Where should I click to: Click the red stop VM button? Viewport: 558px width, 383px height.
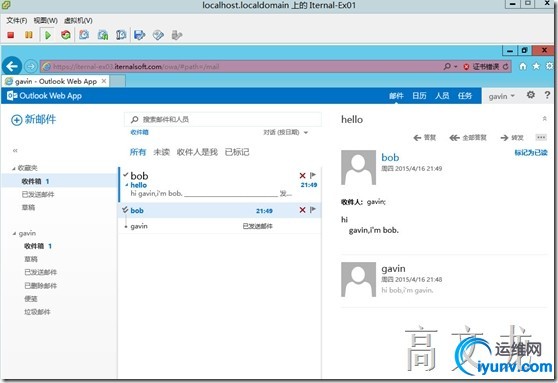(11, 35)
